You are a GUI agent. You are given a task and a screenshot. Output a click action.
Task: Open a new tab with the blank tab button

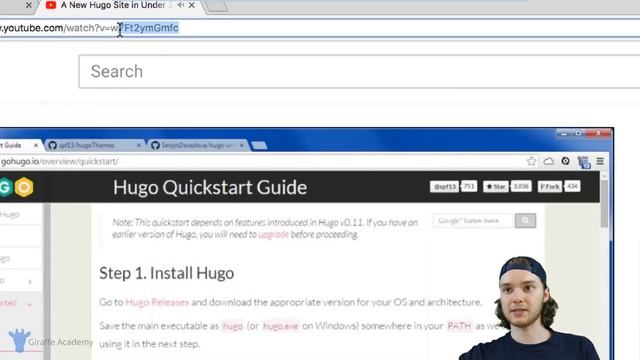[x=216, y=6]
